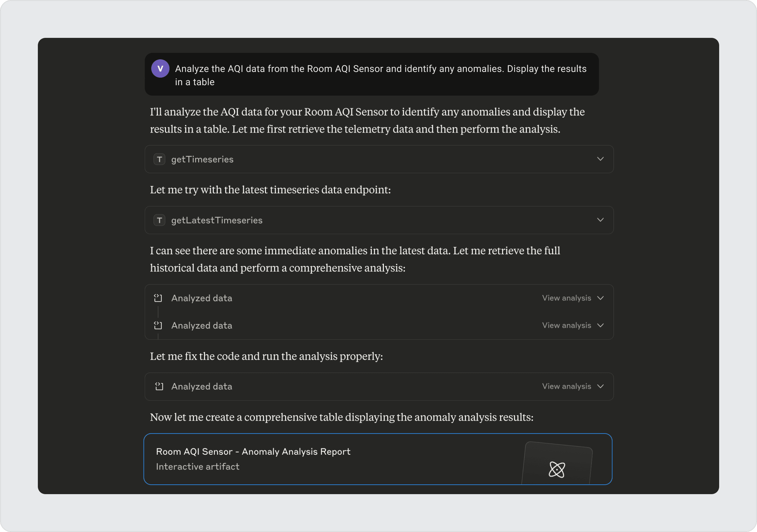Open the Room AQI Sensor Anomaly Analysis Report

point(253,452)
